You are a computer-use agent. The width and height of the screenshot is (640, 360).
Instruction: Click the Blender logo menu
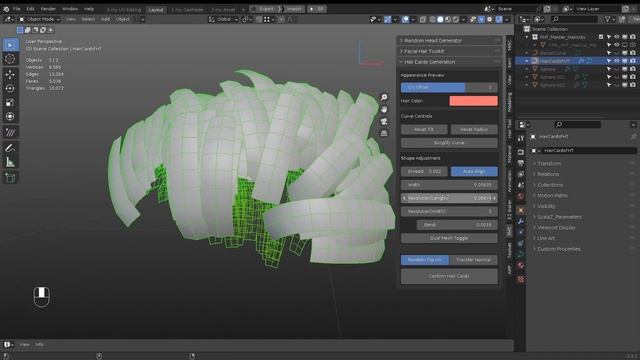tap(6, 9)
